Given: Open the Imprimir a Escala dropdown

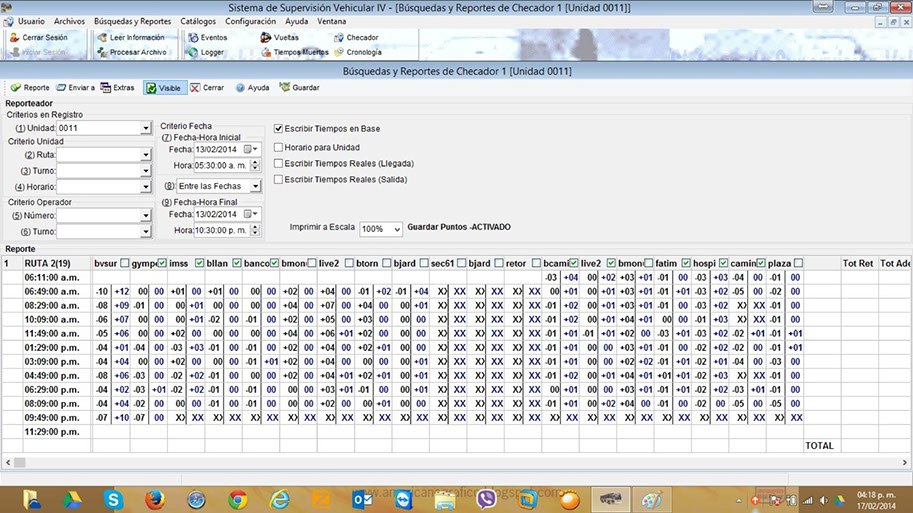Looking at the screenshot, I should pos(397,229).
